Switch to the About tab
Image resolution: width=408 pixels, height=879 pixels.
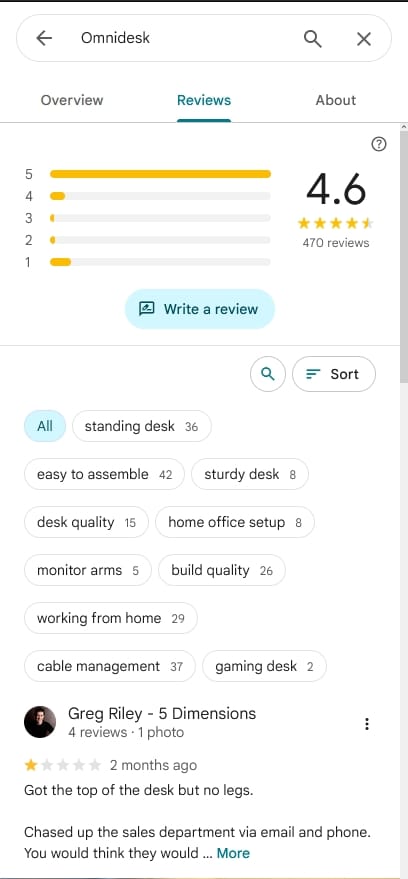point(336,100)
